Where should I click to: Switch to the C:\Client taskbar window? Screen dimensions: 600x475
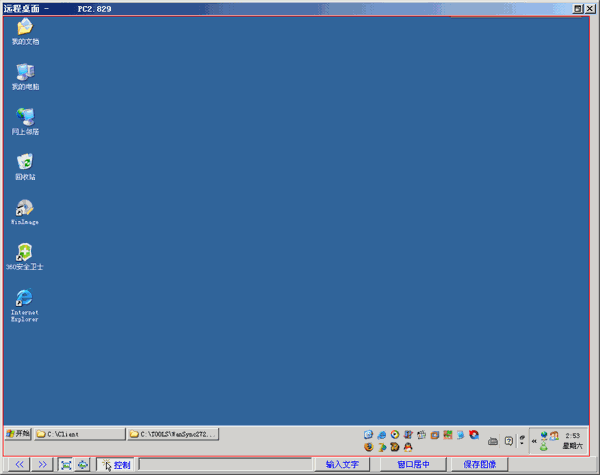click(79, 434)
